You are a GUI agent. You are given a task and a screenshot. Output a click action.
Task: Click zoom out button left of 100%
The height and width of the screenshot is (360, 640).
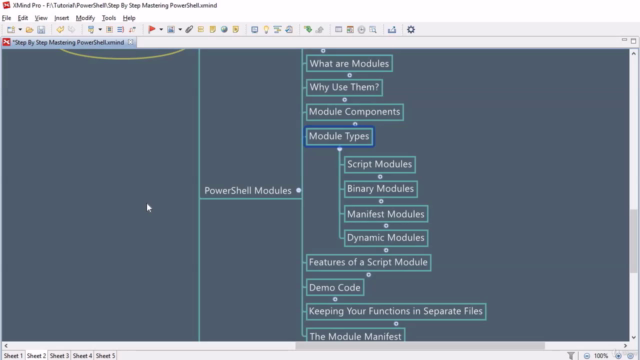pyautogui.click(x=587, y=356)
